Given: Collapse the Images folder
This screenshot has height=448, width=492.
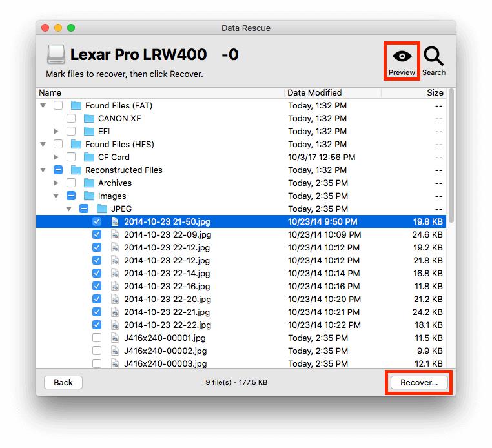Looking at the screenshot, I should 56,196.
